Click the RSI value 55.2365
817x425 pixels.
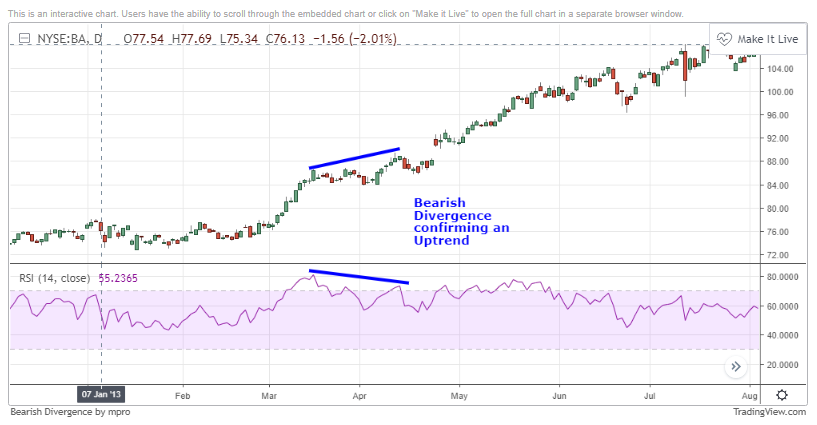118,278
